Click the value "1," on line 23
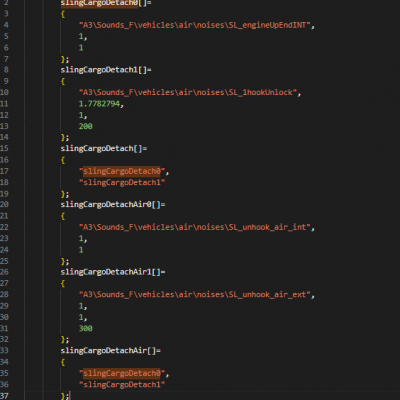This screenshot has height=400, width=400. 83,239
